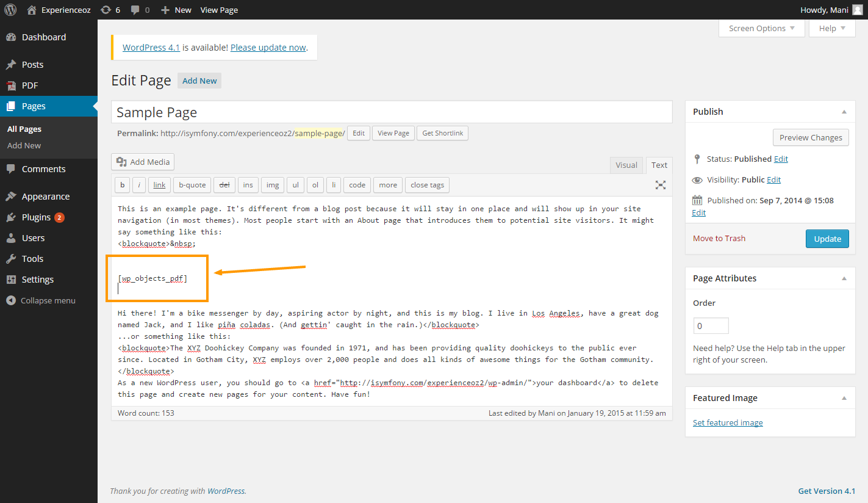Click View Page button below title
Screen dimensions: 868x503
coord(393,133)
